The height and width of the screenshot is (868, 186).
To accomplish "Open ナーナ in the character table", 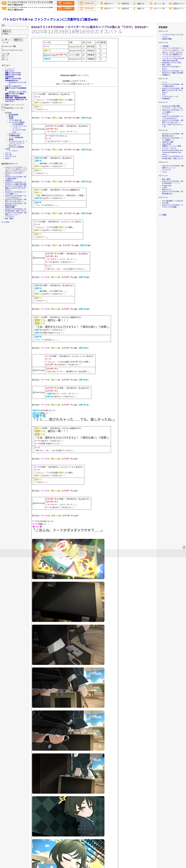I will point(46,47).
